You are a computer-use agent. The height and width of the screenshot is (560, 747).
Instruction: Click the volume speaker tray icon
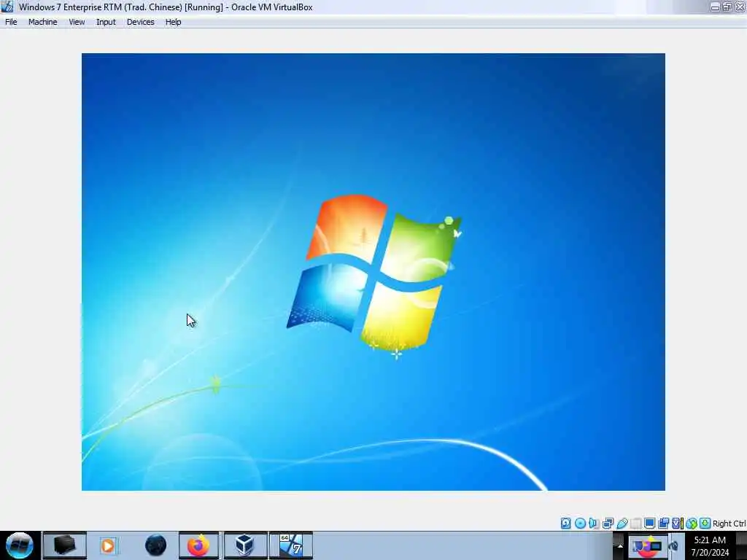tap(673, 546)
